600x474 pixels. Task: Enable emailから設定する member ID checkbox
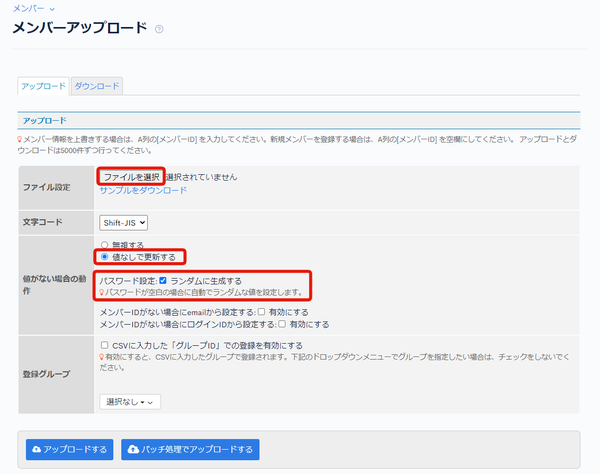pos(261,312)
